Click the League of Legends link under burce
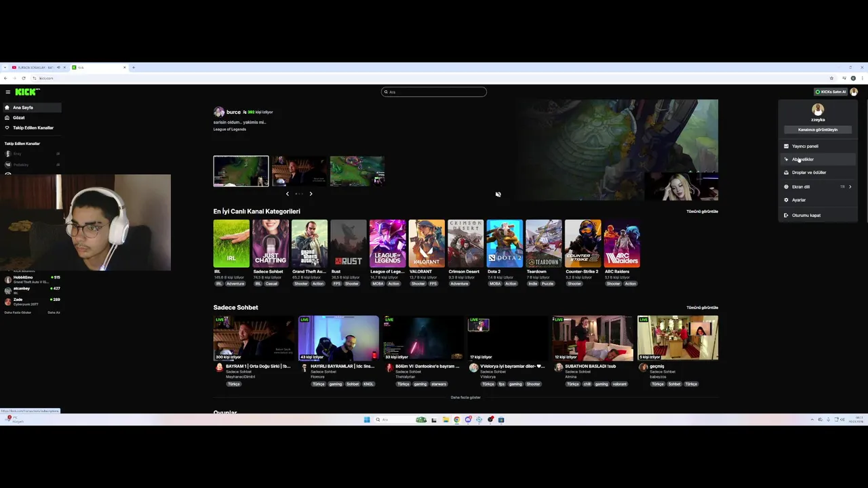This screenshot has height=488, width=868. (230, 129)
